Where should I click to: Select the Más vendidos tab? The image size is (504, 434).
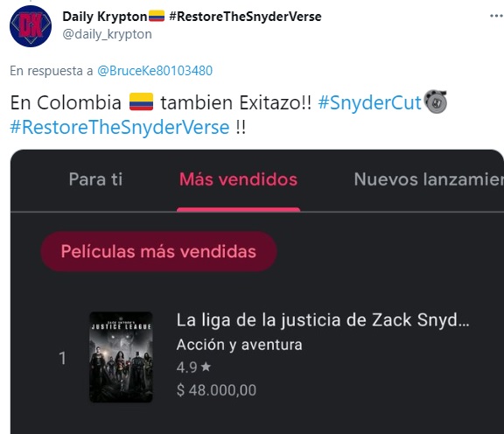238,179
